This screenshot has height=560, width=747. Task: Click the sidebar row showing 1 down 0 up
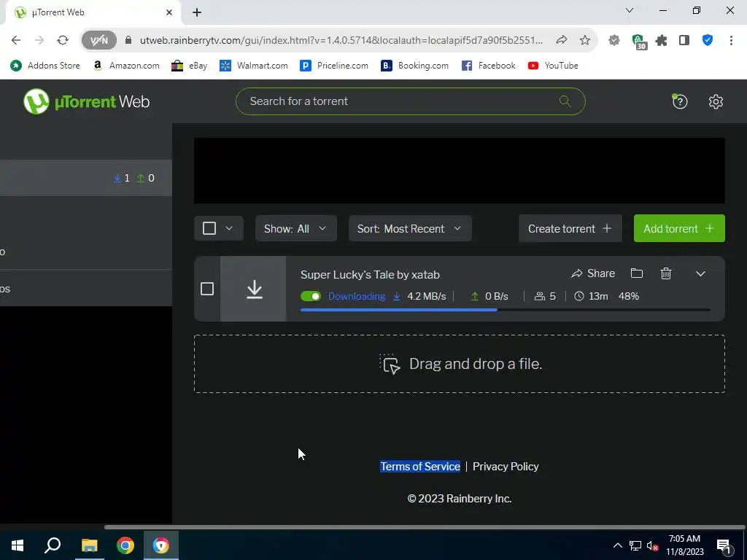click(86, 178)
